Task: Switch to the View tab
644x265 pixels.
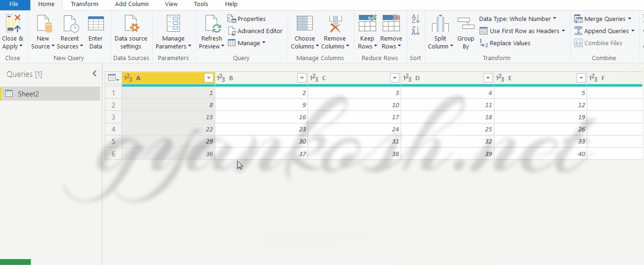Action: pos(171,4)
